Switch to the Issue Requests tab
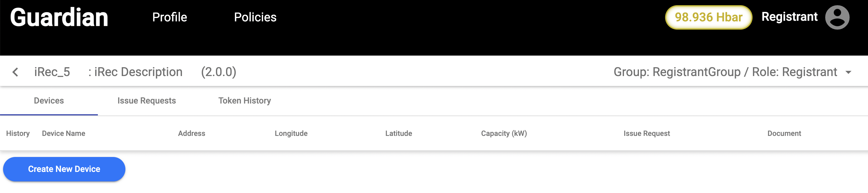Viewport: 868px width, 193px height. pos(147,100)
